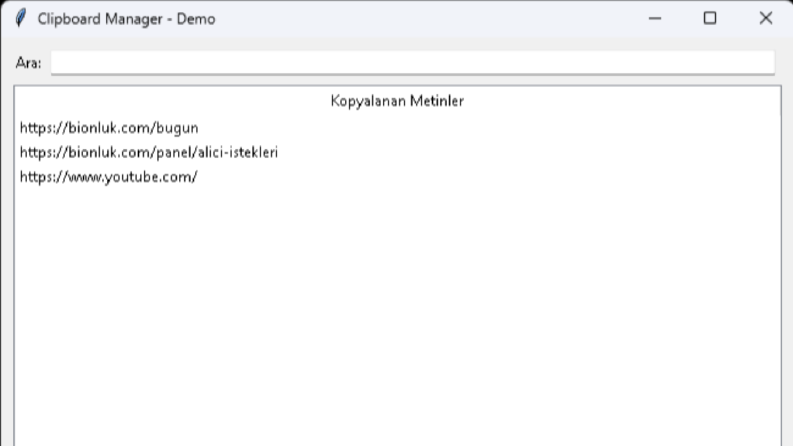
Task: Click the Clipboard Manager - Demo title text
Action: (126, 19)
